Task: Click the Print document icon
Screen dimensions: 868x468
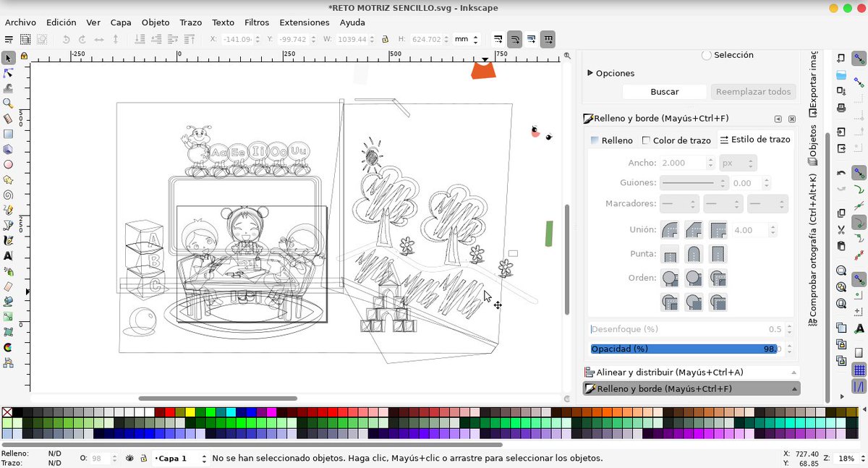Action: (841, 108)
